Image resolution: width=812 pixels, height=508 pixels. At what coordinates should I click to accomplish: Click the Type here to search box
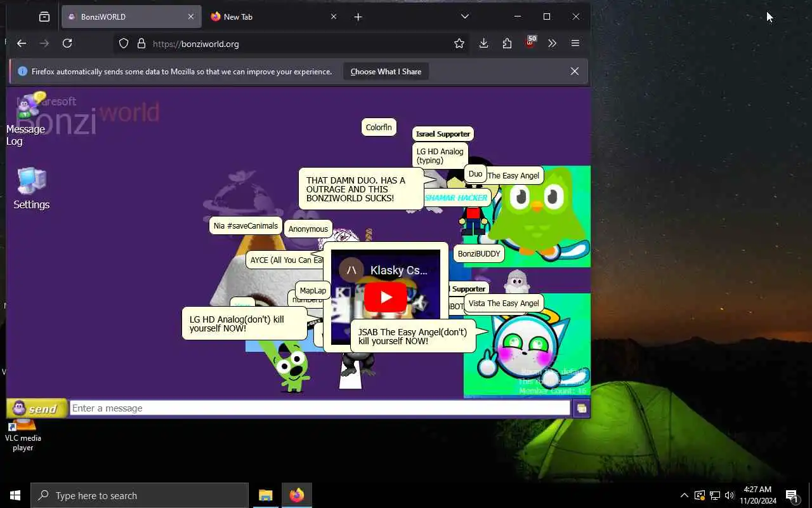coord(140,495)
